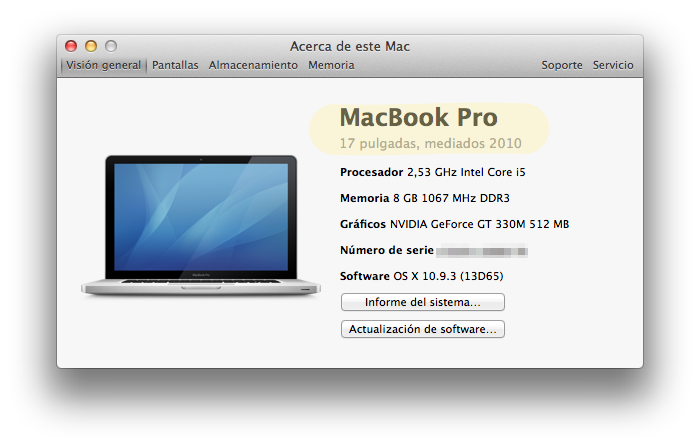The image size is (700, 447).
Task: Click Actualización de software button
Action: (423, 329)
